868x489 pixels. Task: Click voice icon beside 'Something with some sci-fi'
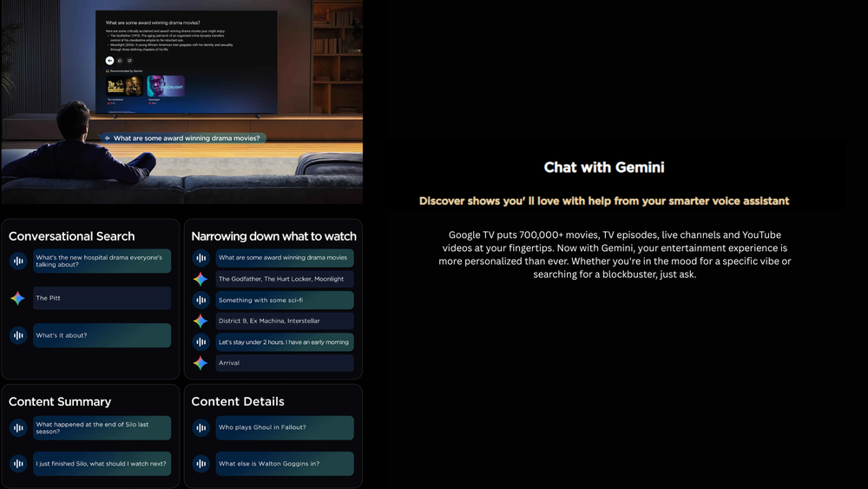pyautogui.click(x=201, y=300)
